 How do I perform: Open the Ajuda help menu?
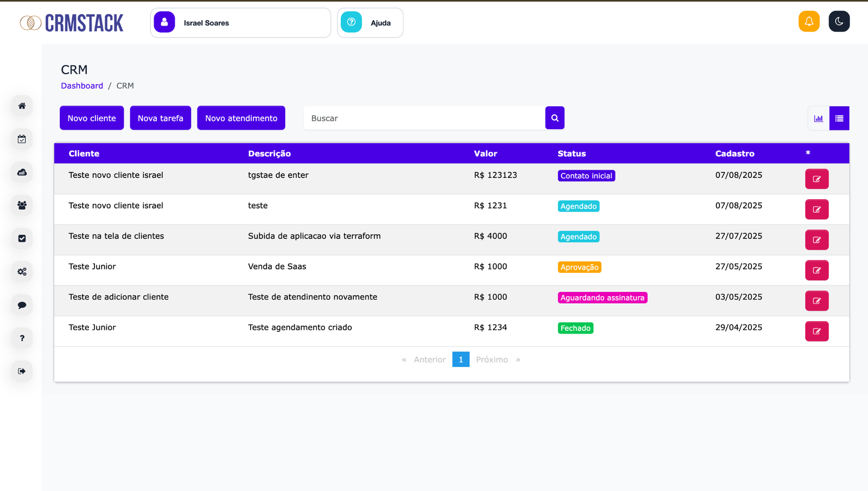370,23
